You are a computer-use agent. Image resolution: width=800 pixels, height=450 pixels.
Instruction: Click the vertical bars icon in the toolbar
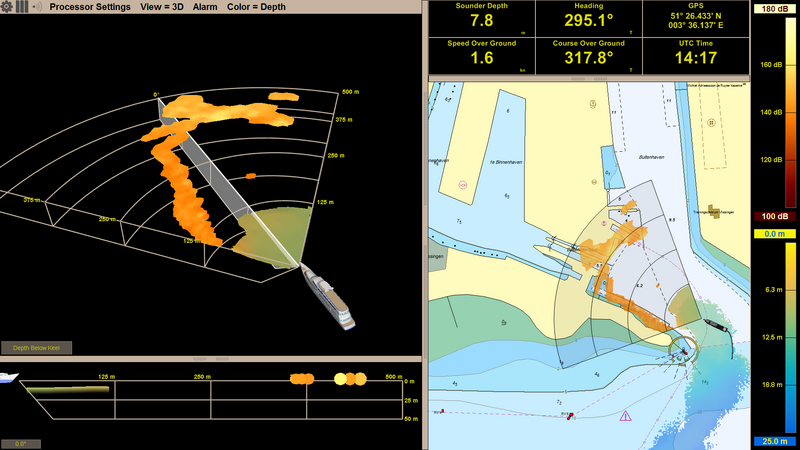[x=21, y=7]
